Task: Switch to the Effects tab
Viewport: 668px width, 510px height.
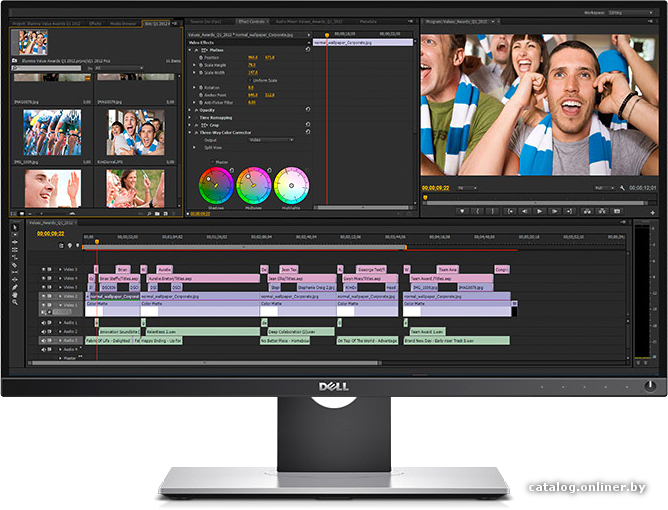Action: tap(95, 23)
